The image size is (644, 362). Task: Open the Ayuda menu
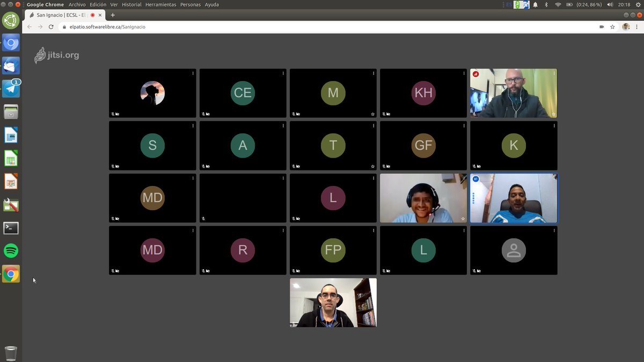click(x=212, y=4)
